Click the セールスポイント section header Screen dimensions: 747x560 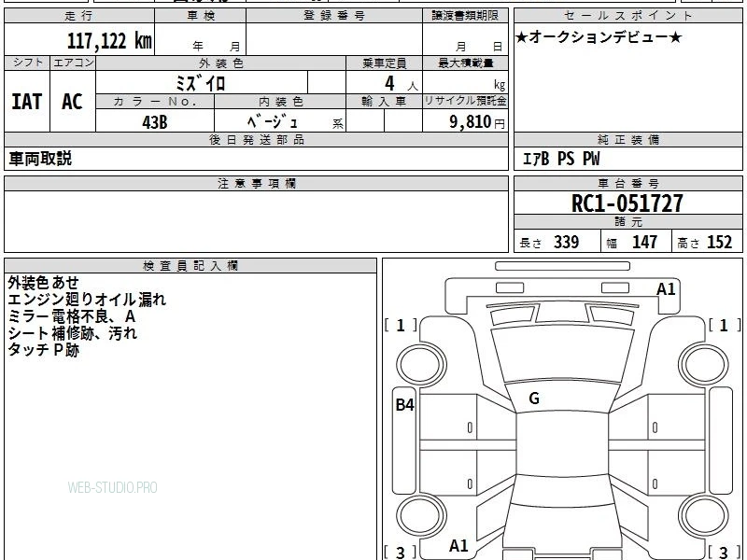(x=627, y=16)
